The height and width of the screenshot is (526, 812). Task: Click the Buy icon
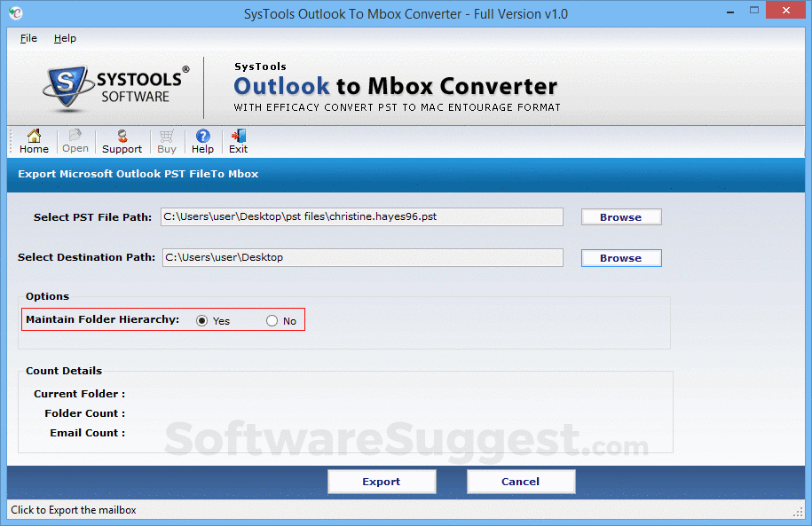pos(166,140)
